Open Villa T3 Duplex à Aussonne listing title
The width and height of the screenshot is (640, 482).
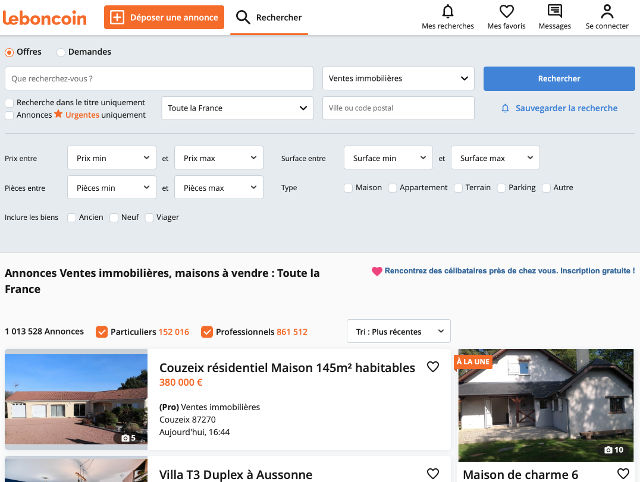tap(236, 475)
